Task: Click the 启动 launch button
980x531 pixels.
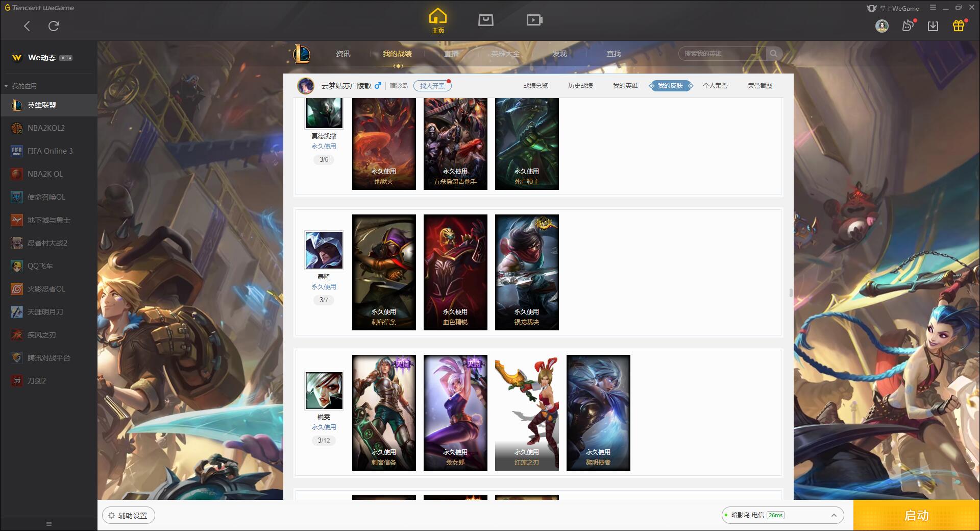Action: [917, 516]
